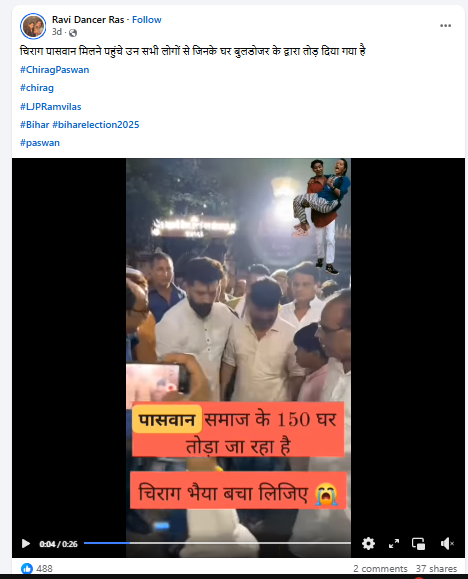Open the #paswan hashtag
The height and width of the screenshot is (579, 468).
tap(40, 143)
